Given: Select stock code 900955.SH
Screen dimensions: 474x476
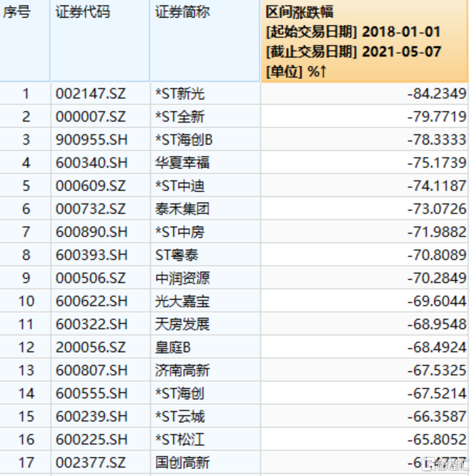Looking at the screenshot, I should 92,140.
